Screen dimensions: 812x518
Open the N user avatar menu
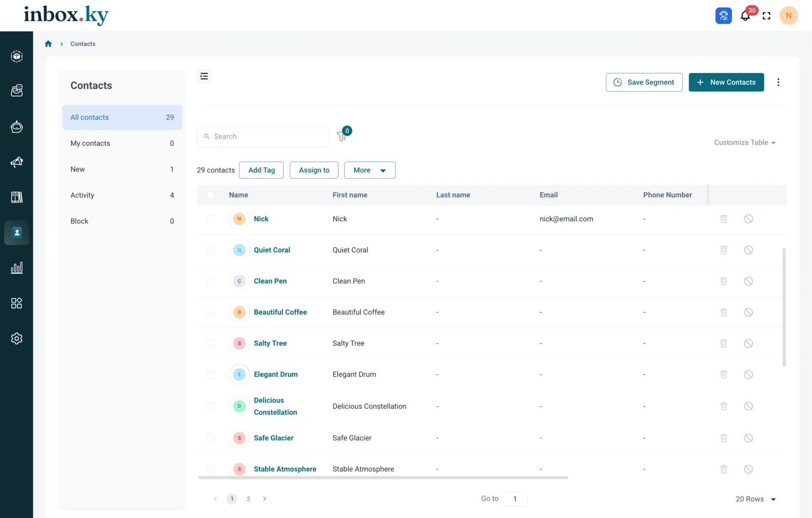pyautogui.click(x=789, y=15)
